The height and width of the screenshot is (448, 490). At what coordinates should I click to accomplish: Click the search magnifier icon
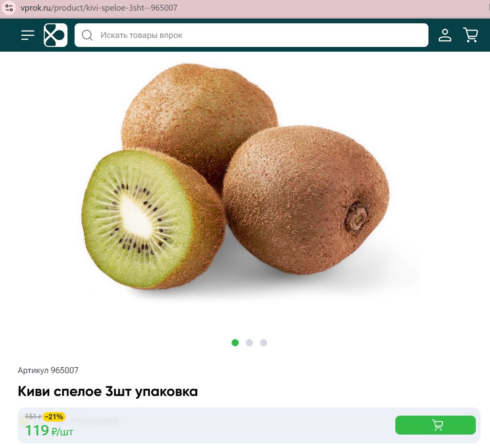[x=87, y=35]
